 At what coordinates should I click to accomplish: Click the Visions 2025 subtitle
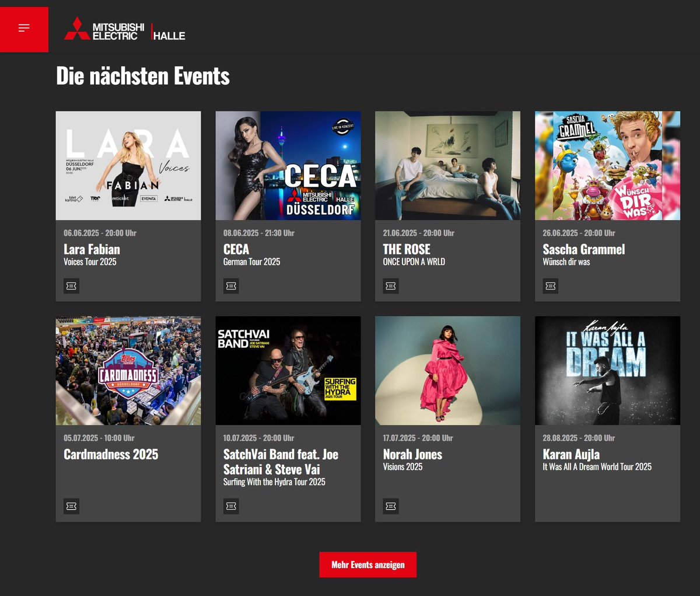(402, 467)
